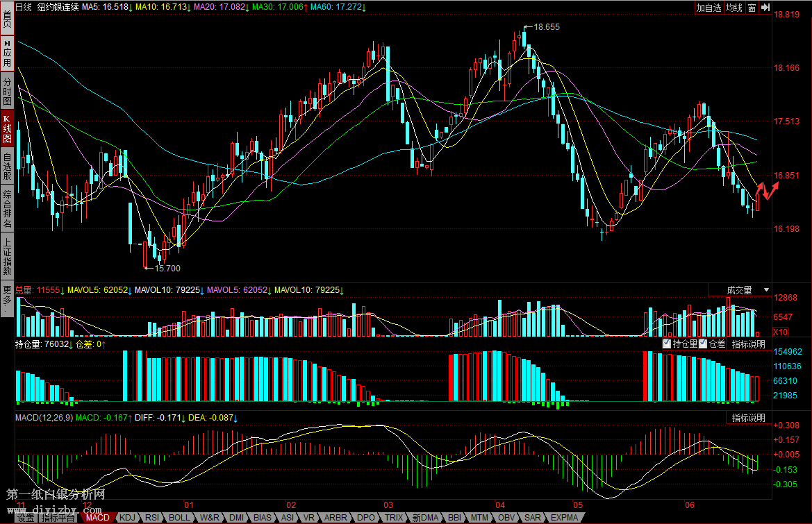This screenshot has height=524, width=812.
Task: Open 综合排名 ranking in sidebar
Action: click(7, 209)
